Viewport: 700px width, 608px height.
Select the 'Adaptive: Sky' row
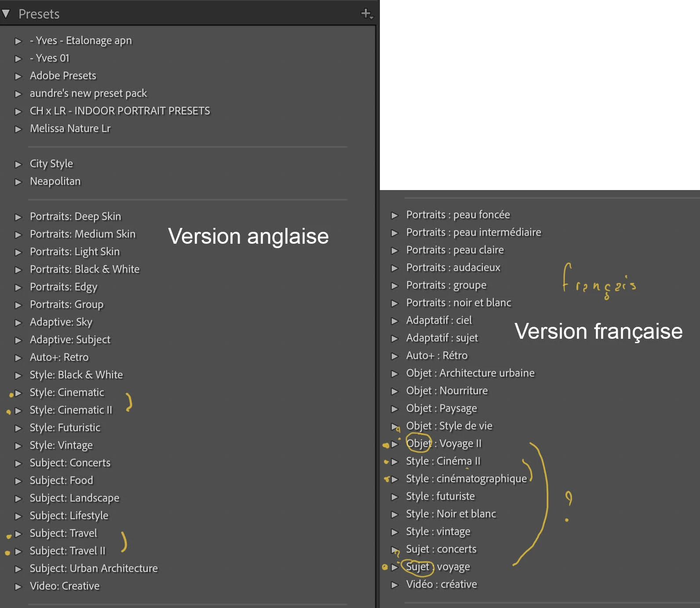point(61,322)
